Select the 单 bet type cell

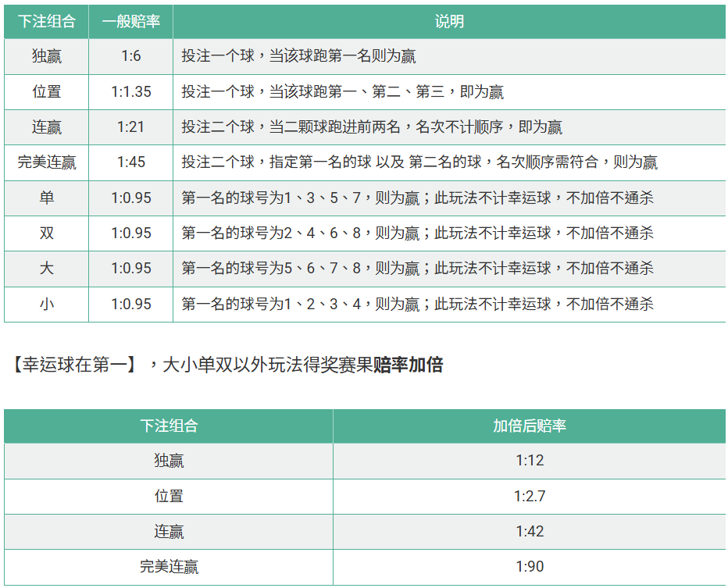tap(46, 198)
